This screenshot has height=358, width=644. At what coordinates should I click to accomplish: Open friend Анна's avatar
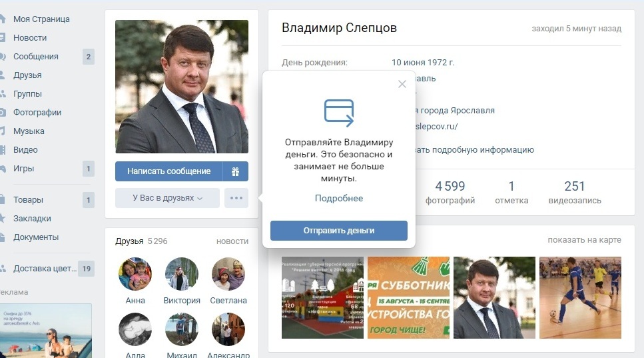pos(135,274)
